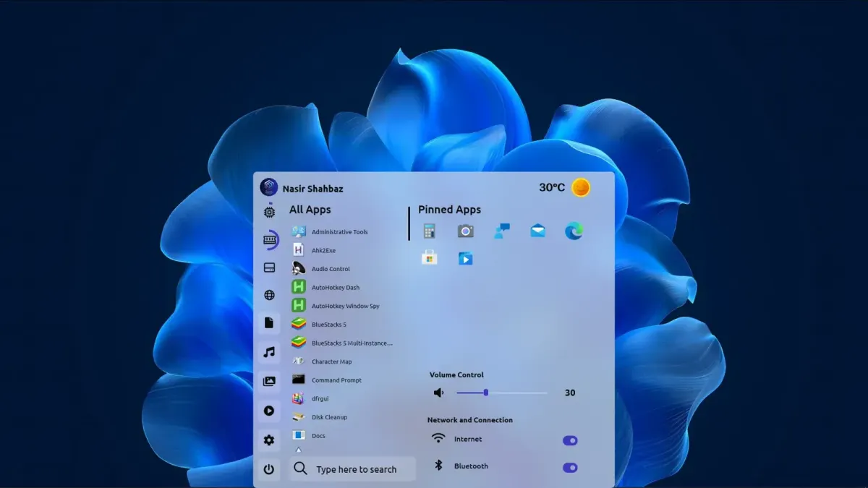
Task: Open the RAM usage icon with progress ring
Action: tap(269, 239)
